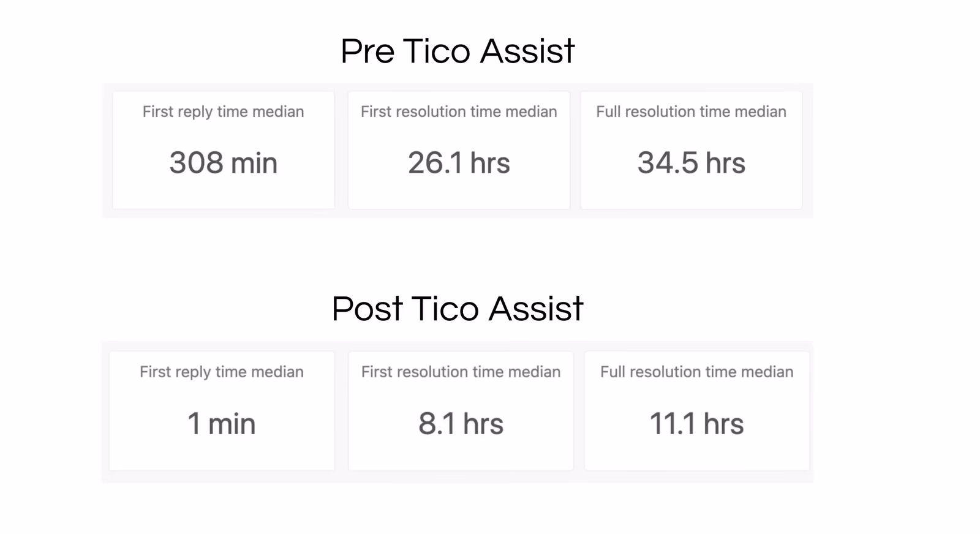
Task: Open the card showing 8.1 hrs
Action: tap(461, 411)
